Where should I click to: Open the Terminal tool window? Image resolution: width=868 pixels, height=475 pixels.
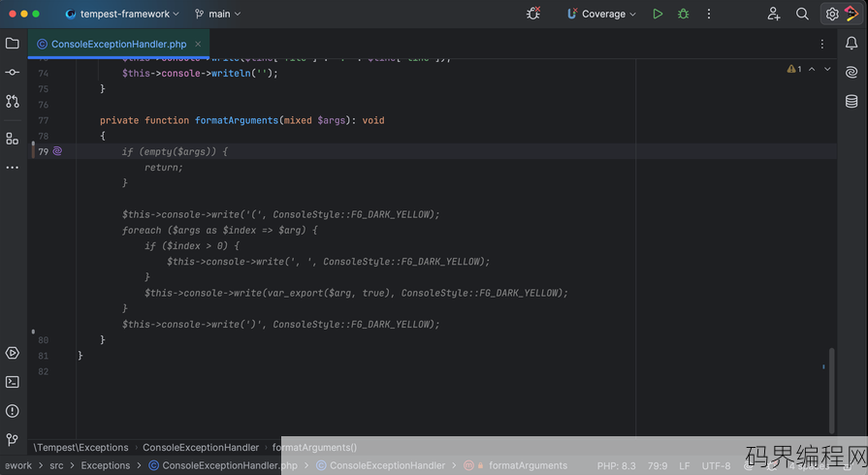click(13, 382)
